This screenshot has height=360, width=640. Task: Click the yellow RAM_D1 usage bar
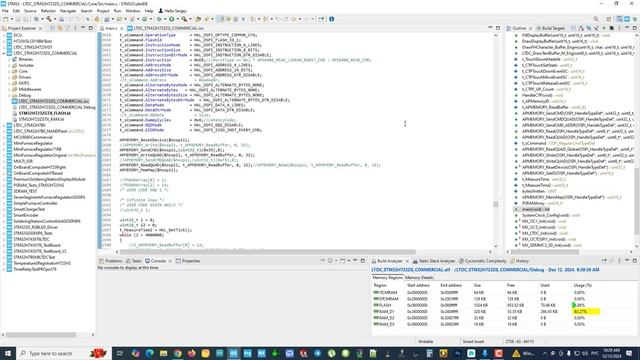587,311
